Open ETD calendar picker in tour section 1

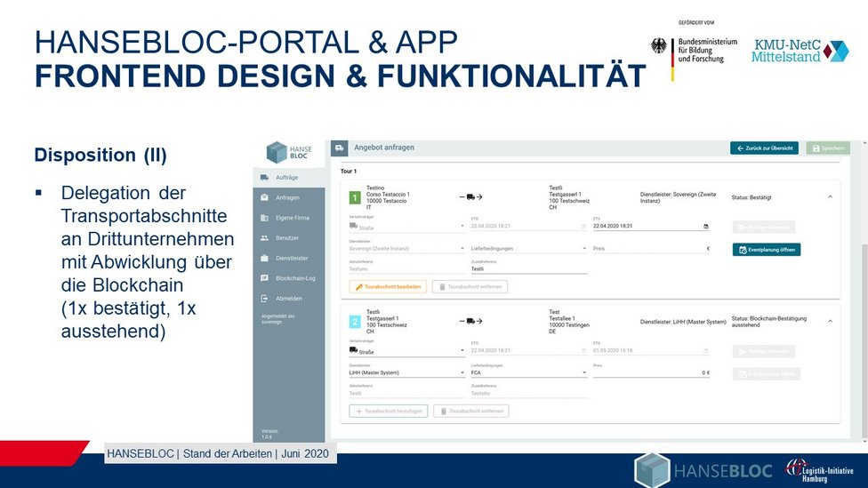coord(583,227)
